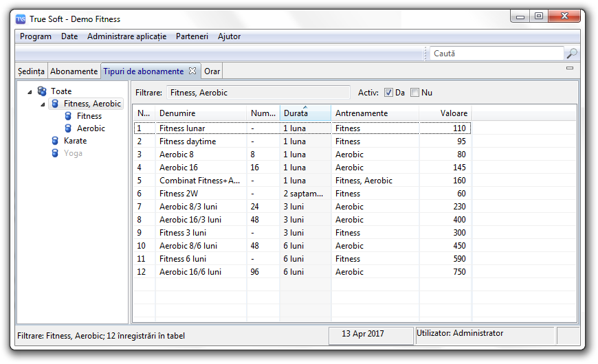
Task: Click the magnifier search icon
Action: (571, 54)
